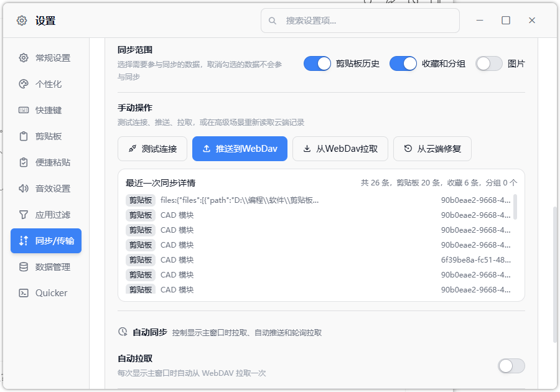Disable 收藏和分组 sync toggle
Screen dimensions: 560x392
click(403, 64)
